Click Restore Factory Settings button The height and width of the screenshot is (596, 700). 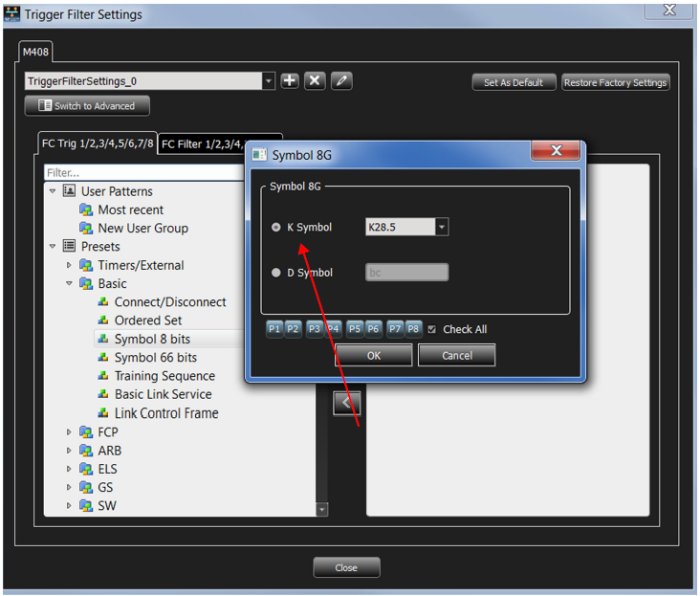(615, 82)
